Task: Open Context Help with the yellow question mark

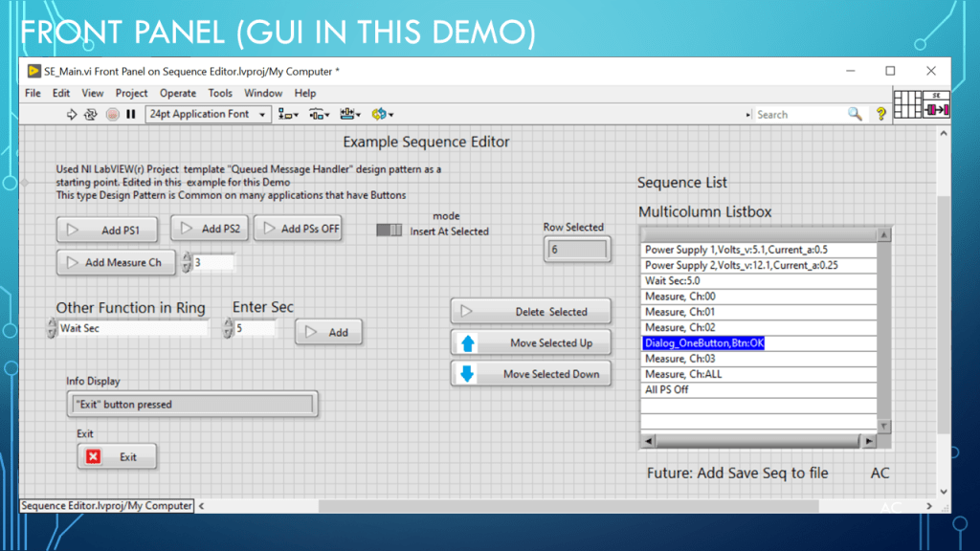Action: [880, 114]
